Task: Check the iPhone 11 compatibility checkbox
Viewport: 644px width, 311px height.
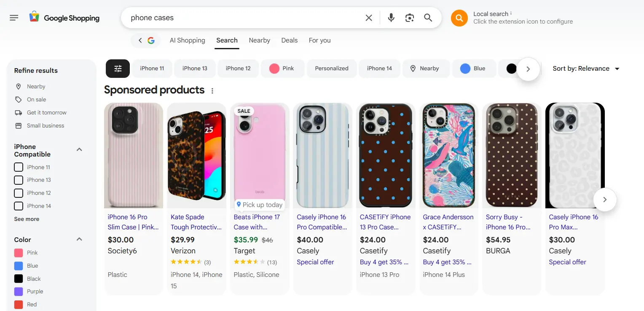Action: 19,167
